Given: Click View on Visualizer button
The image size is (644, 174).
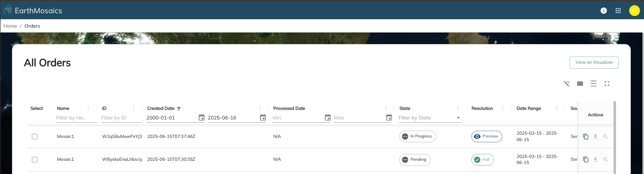Looking at the screenshot, I should tap(594, 63).
